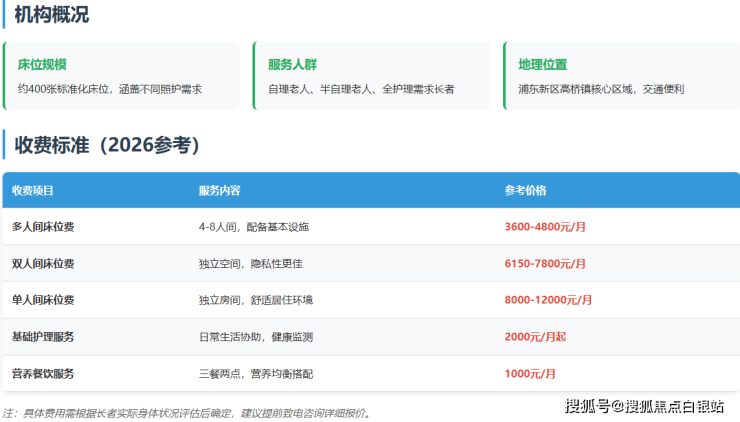
Task: Click the 参考价格 column header
Action: pyautogui.click(x=525, y=190)
